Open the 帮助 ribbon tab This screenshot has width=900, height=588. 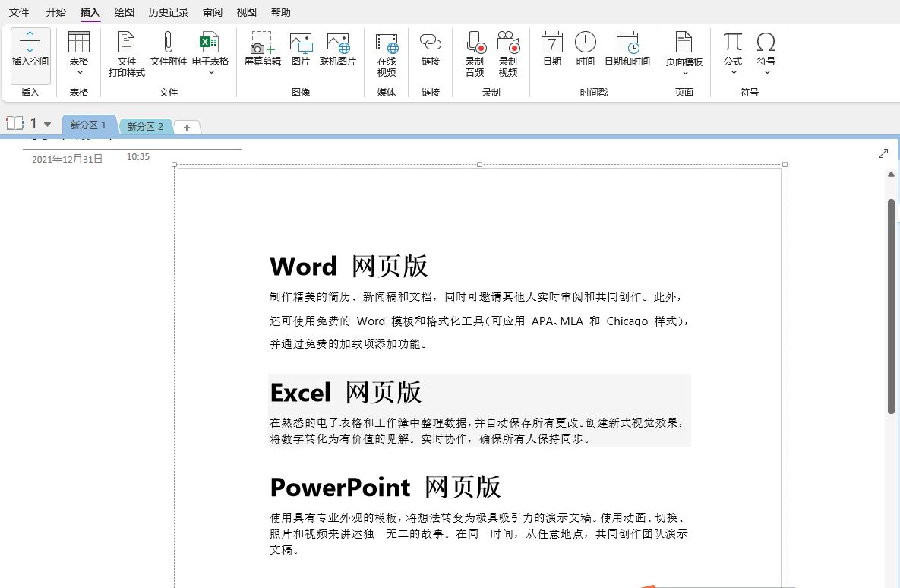coord(281,12)
